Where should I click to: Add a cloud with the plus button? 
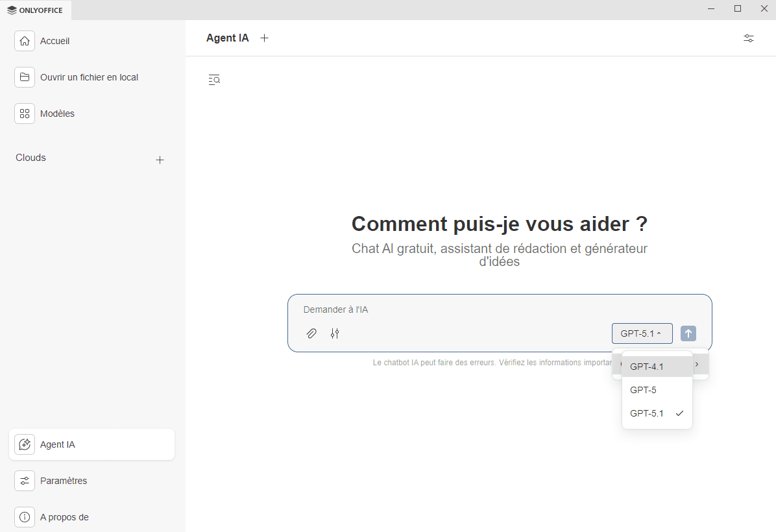pos(160,160)
